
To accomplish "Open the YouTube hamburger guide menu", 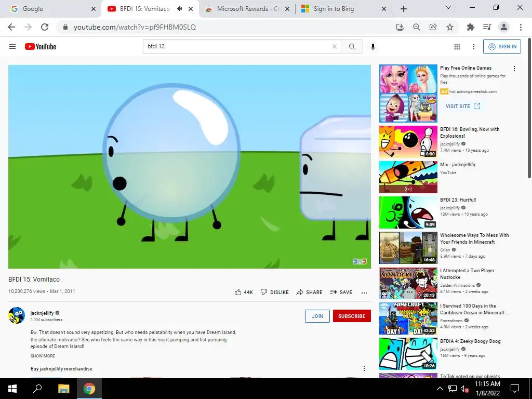I will [x=12, y=46].
